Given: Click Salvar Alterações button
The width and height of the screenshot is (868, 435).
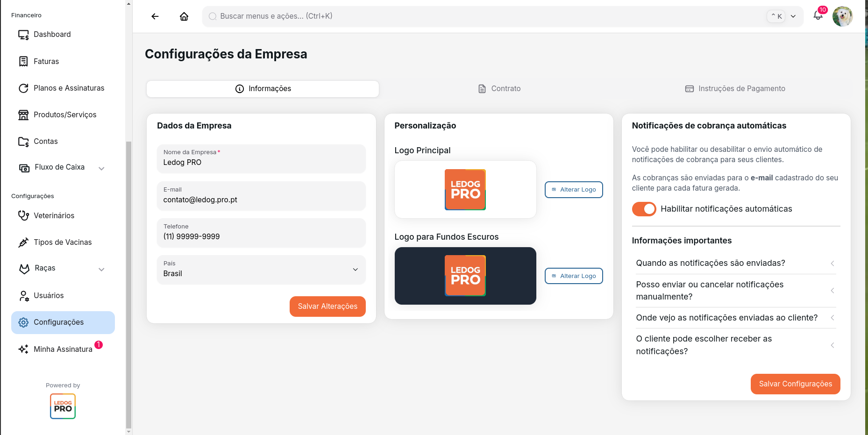Looking at the screenshot, I should pyautogui.click(x=327, y=307).
